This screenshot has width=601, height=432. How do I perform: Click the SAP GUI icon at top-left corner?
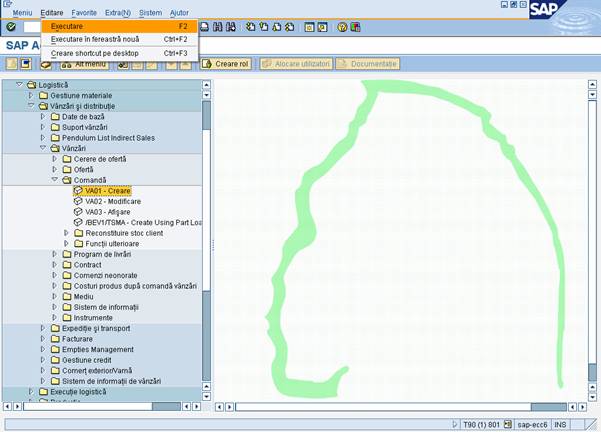pyautogui.click(x=7, y=4)
